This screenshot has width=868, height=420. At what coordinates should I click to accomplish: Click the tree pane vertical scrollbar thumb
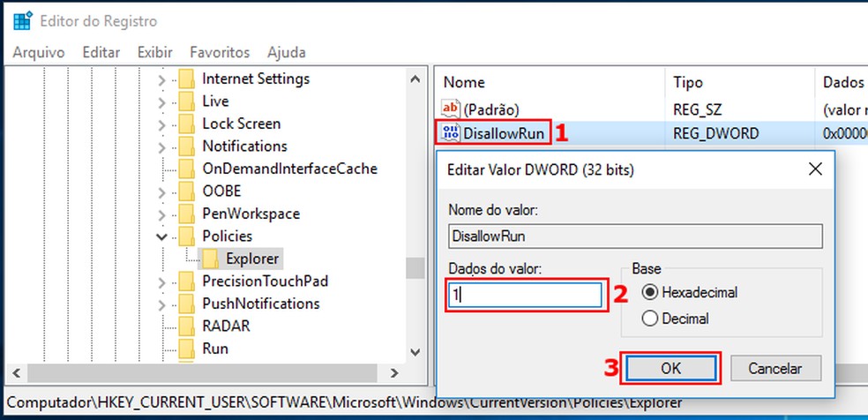coord(414,267)
